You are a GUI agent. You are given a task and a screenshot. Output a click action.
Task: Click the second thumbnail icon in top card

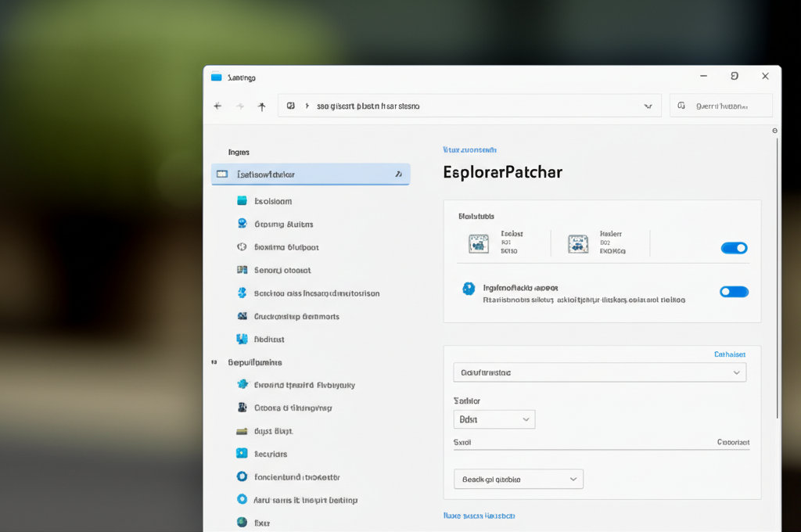click(578, 243)
